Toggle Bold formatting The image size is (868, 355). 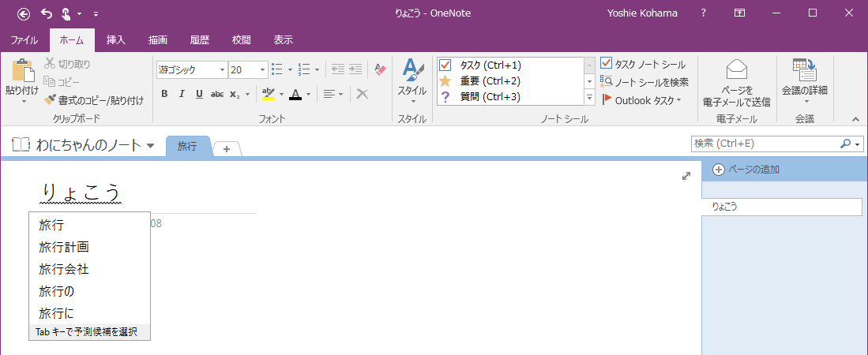(164, 94)
